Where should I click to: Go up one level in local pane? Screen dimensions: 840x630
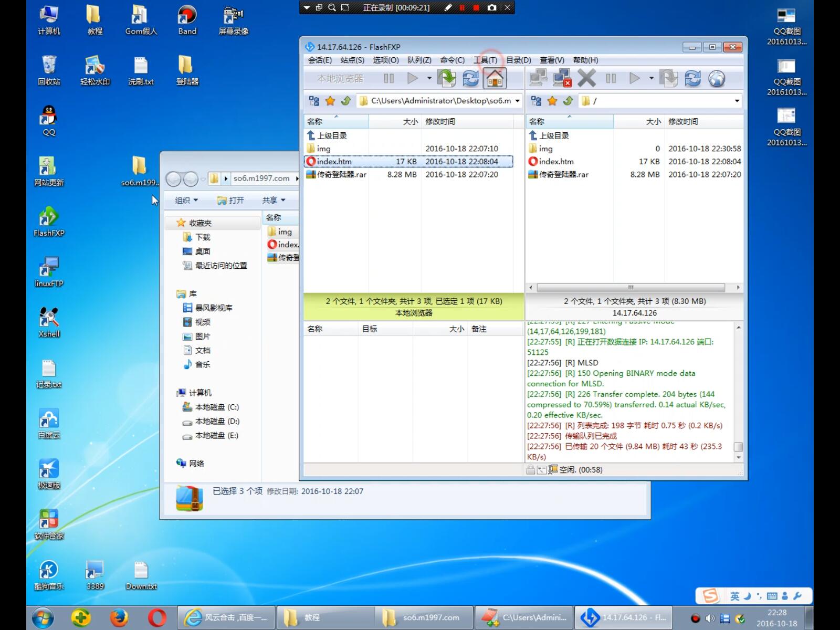[x=345, y=100]
